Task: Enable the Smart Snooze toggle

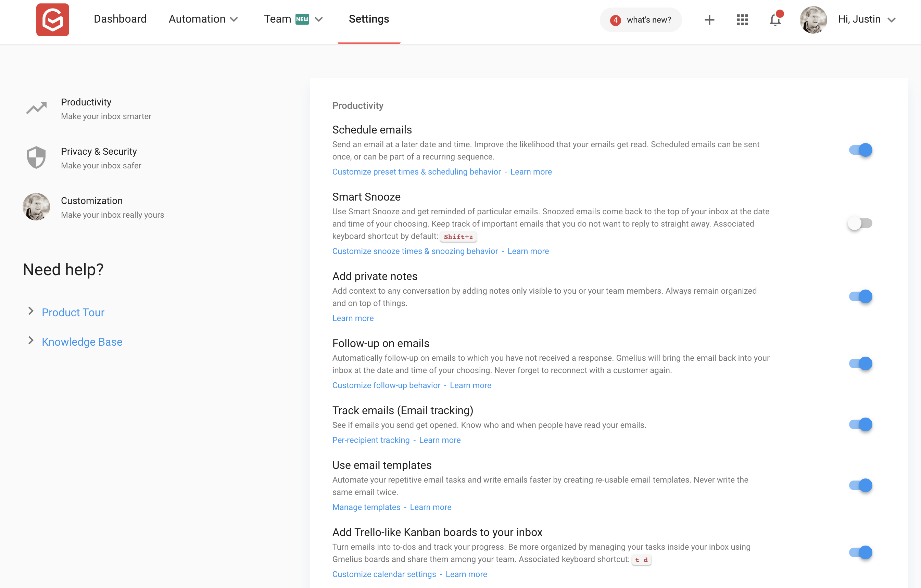Action: pyautogui.click(x=860, y=223)
